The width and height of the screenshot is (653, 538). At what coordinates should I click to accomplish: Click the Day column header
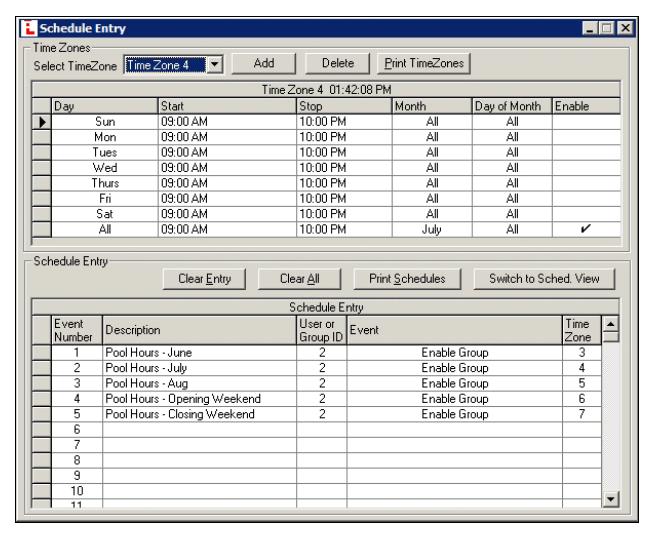[105, 106]
